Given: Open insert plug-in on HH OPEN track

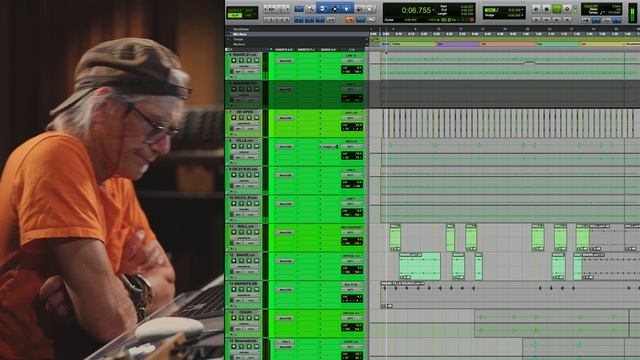Looking at the screenshot, I should pos(284,118).
